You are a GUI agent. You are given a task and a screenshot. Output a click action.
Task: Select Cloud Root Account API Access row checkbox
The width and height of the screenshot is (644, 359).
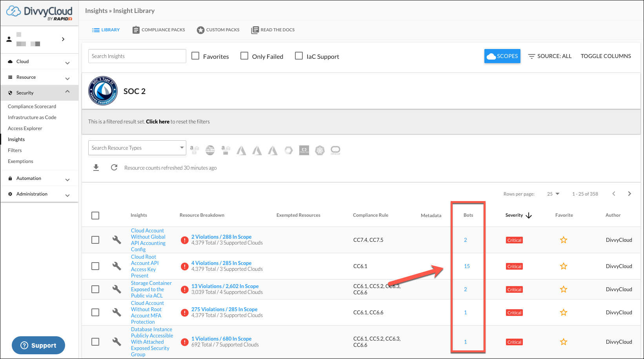tap(95, 266)
